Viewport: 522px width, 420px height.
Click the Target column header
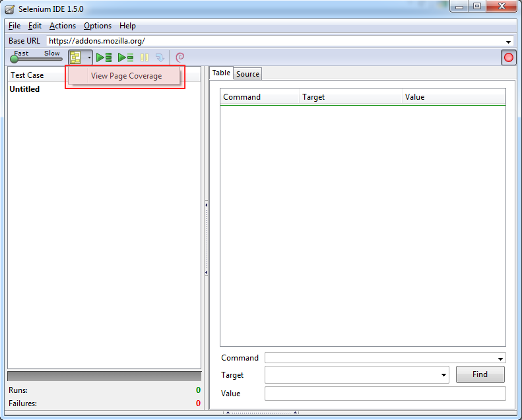click(x=350, y=97)
